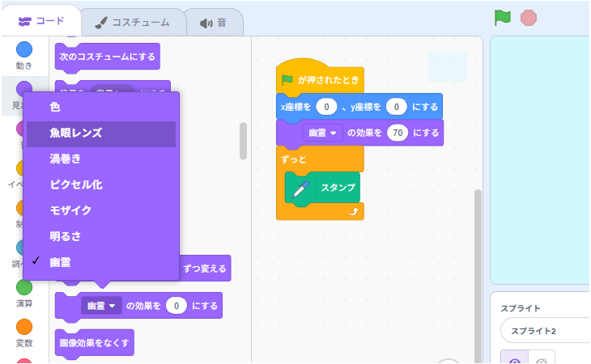
Task: Choose 色 from the effect dropdown menu
Action: click(101, 107)
